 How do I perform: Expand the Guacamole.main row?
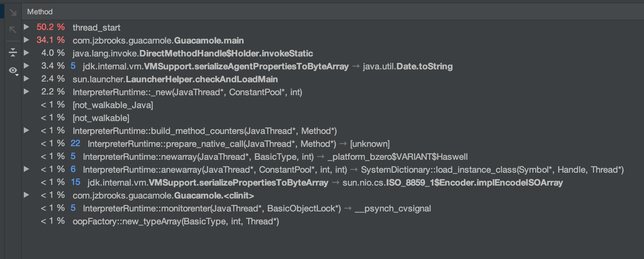(x=26, y=40)
